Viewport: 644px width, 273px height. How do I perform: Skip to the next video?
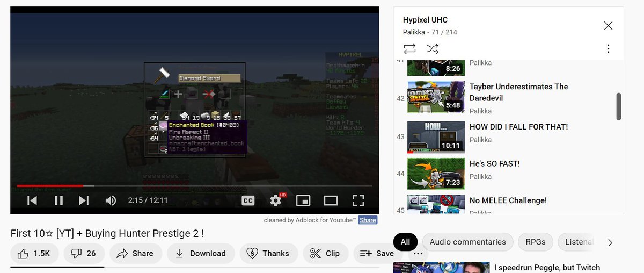pyautogui.click(x=84, y=200)
